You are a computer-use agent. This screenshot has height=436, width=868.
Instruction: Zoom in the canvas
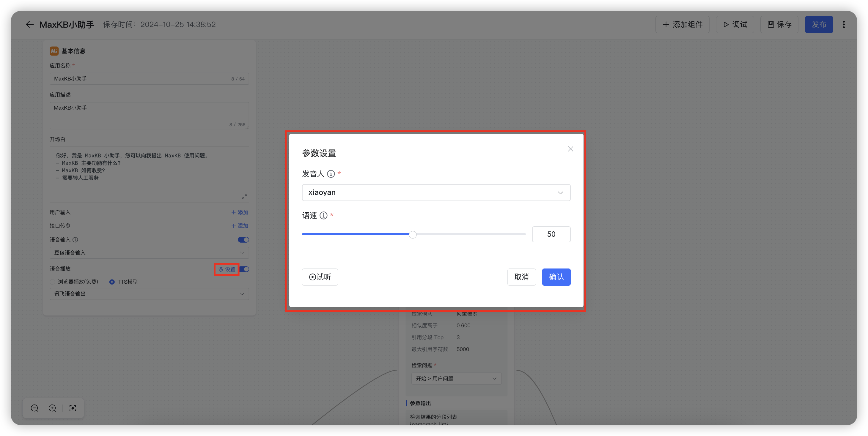click(52, 408)
